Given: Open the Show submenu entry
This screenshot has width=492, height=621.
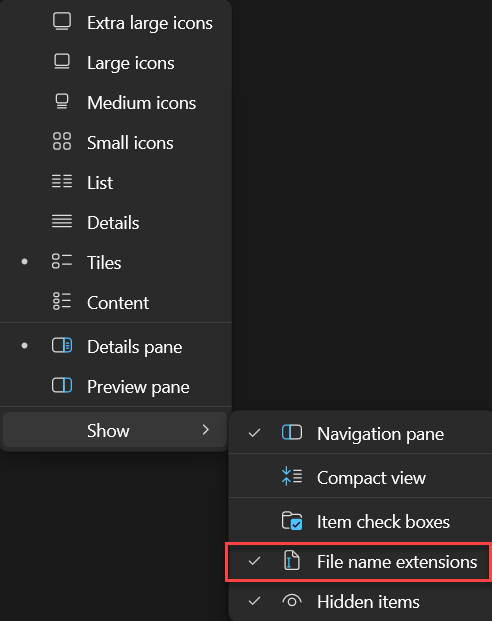Looking at the screenshot, I should click(115, 430).
